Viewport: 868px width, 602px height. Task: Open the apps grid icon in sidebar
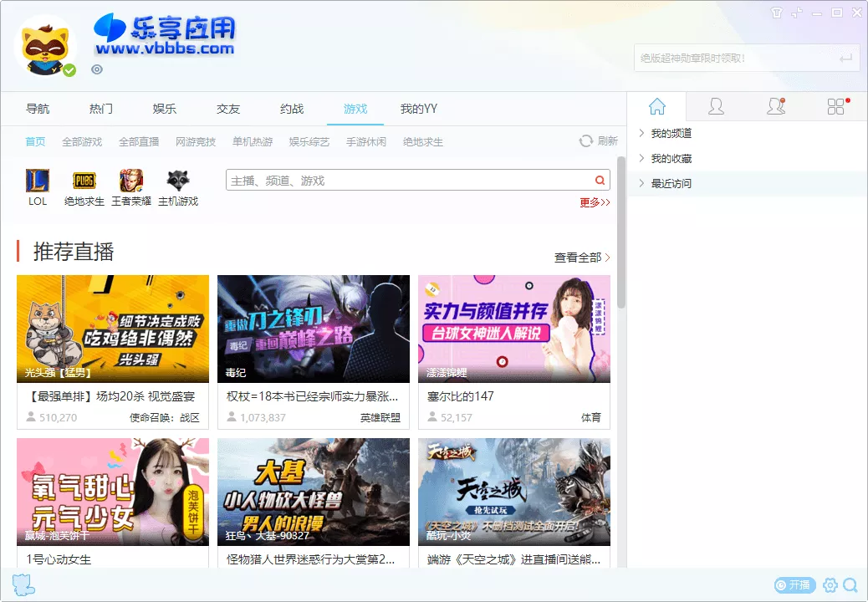click(835, 107)
